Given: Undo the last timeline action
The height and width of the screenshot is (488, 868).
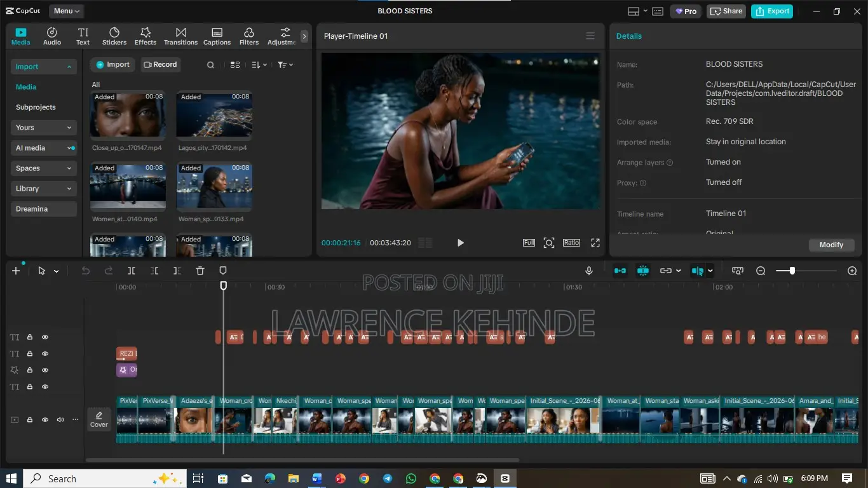Looking at the screenshot, I should (x=86, y=271).
